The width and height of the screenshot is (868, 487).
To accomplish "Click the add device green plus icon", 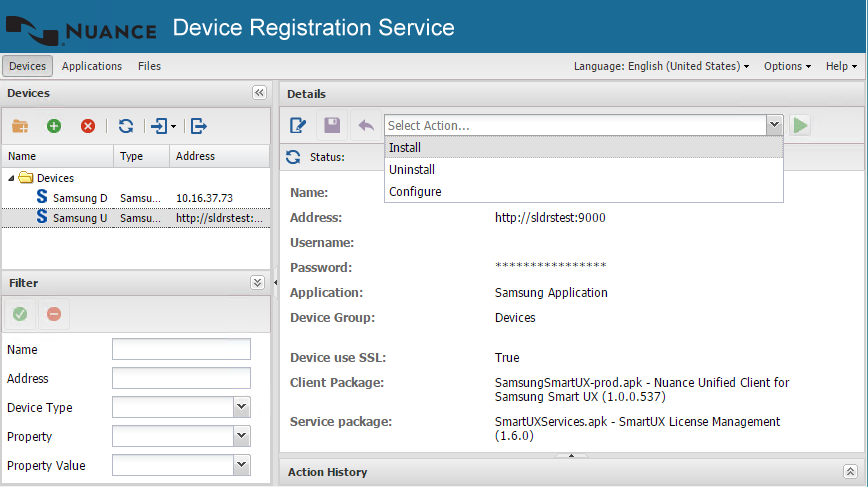I will pos(54,126).
